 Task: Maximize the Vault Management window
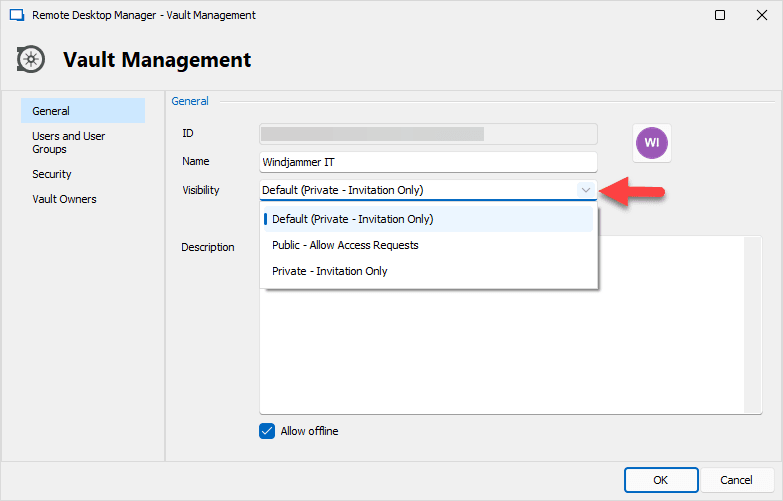720,15
